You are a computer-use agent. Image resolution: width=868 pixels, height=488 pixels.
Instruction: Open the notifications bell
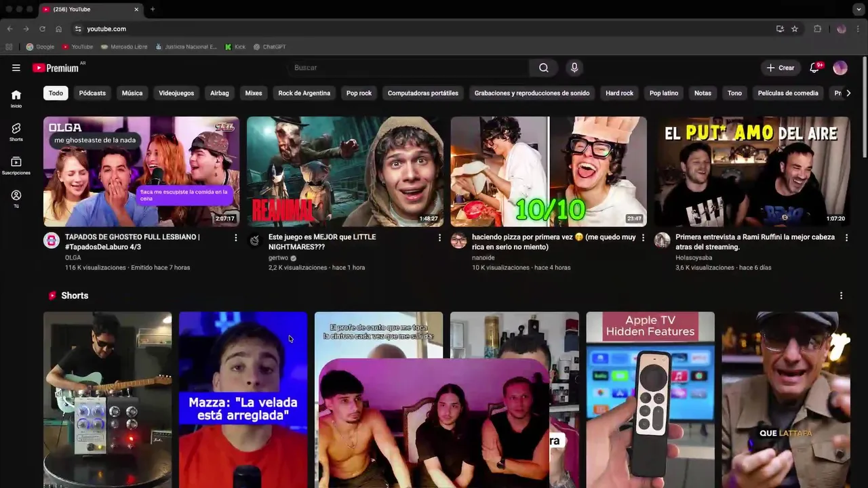click(815, 68)
